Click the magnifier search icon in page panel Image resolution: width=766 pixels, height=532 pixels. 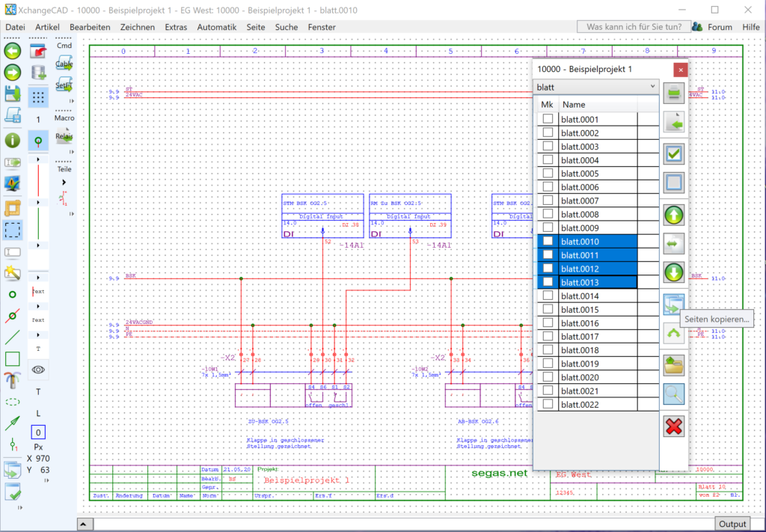(674, 394)
